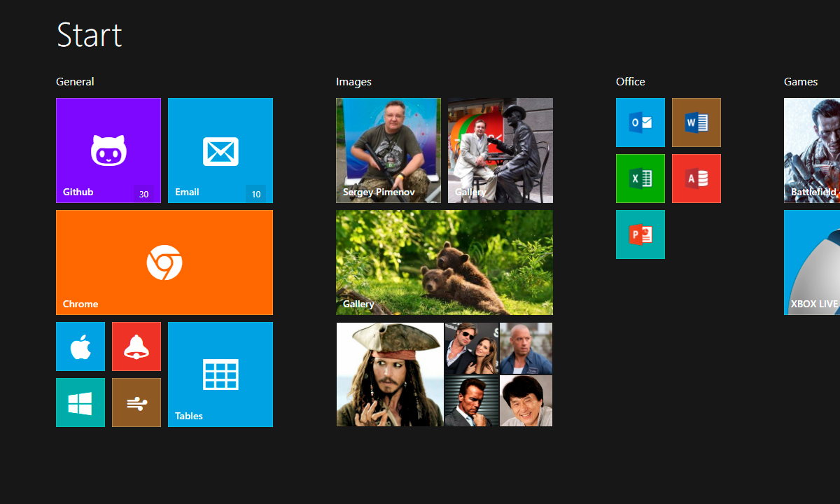The image size is (840, 504).
Task: Open the Tables tile
Action: pos(220,374)
